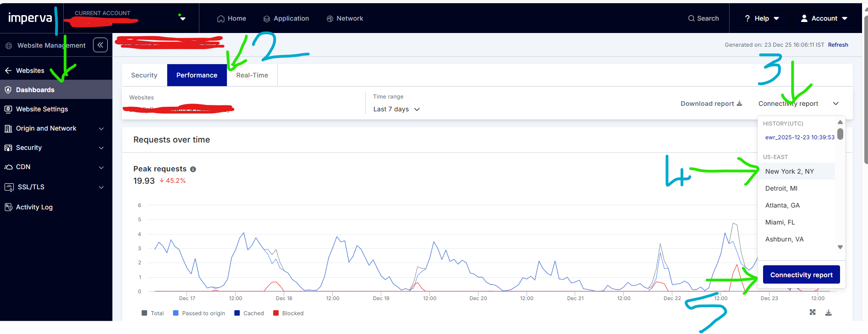Select the Performance tab
Image resolution: width=868 pixels, height=334 pixels.
click(x=197, y=75)
